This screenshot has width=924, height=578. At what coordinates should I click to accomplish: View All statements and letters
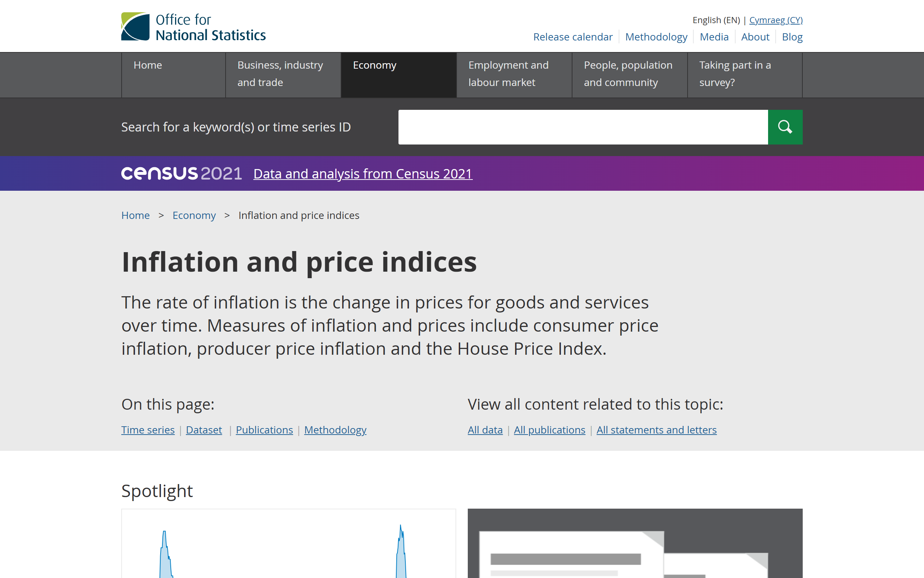[x=656, y=430]
